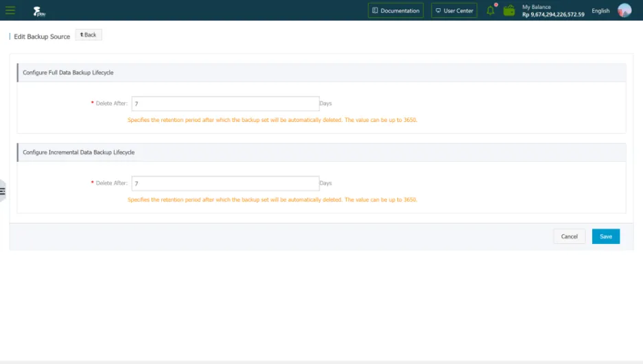Screen dimensions: 643x364
Task: Click the Configure Incremental Data Backup Lifecycle header
Action: pyautogui.click(x=78, y=152)
